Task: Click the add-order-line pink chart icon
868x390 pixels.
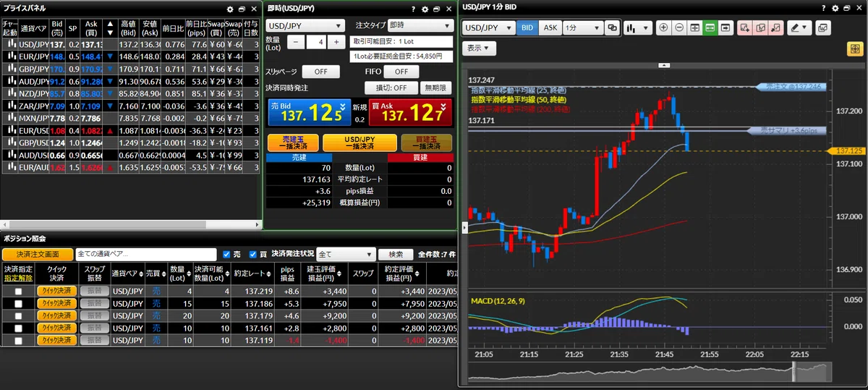Action: 744,27
